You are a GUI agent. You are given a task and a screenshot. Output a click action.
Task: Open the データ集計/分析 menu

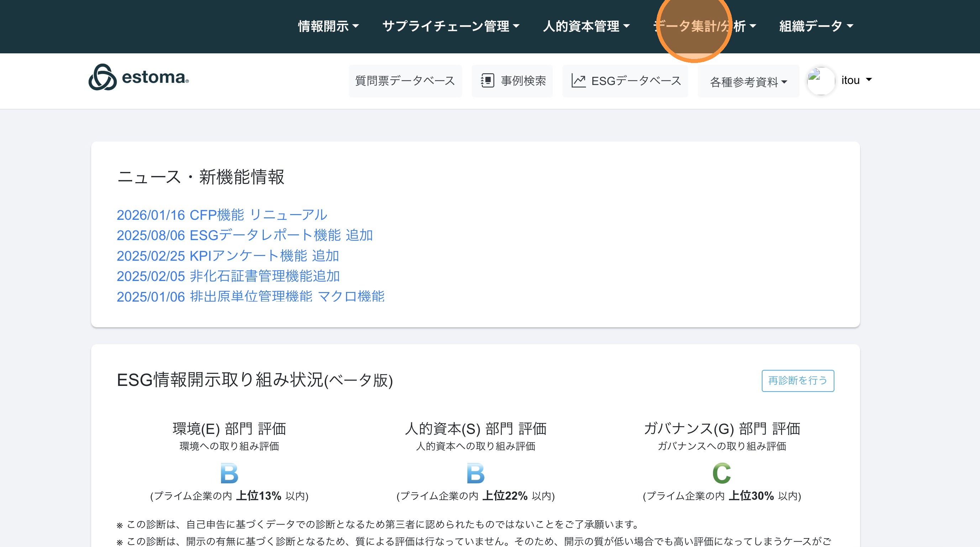pos(704,26)
